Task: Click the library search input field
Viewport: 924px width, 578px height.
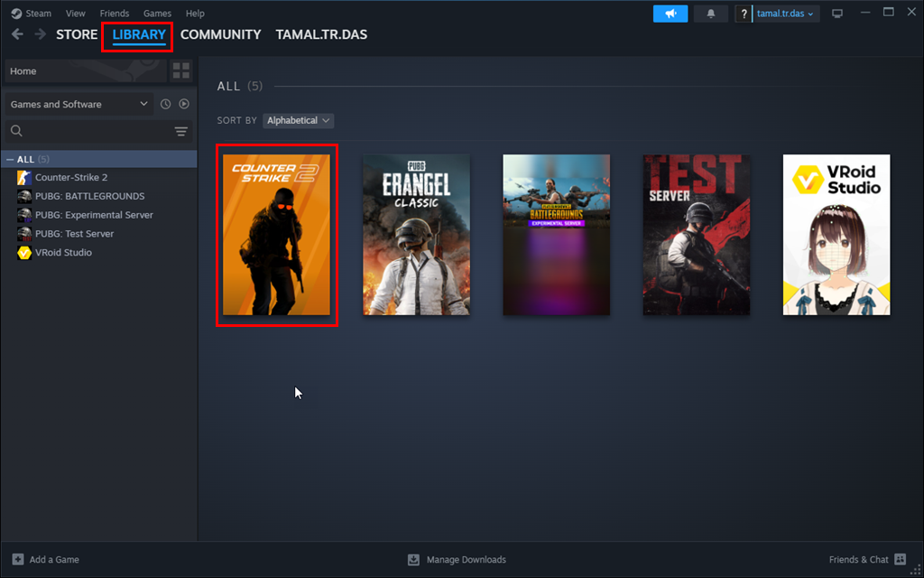Action: tap(99, 131)
